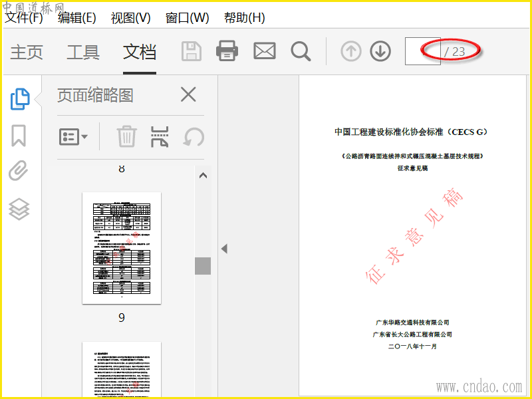532x399 pixels.
Task: Open the 视图(V) menu
Action: click(x=130, y=18)
